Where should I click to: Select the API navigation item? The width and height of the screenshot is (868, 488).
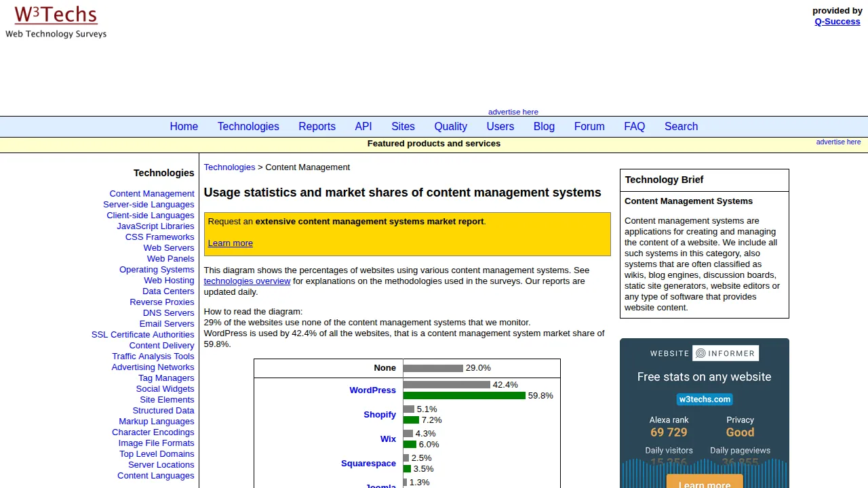[363, 127]
